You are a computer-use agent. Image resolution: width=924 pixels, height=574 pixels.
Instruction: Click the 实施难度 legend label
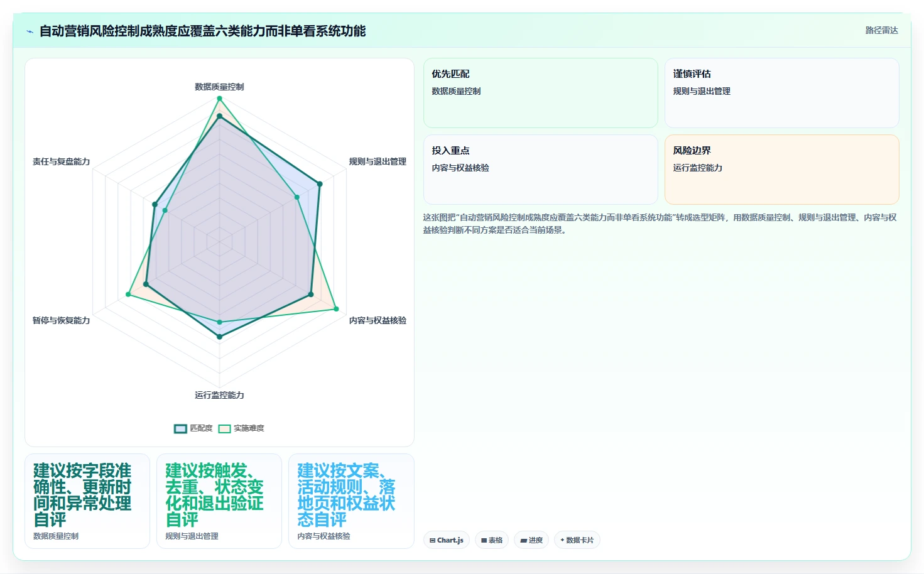coord(249,428)
